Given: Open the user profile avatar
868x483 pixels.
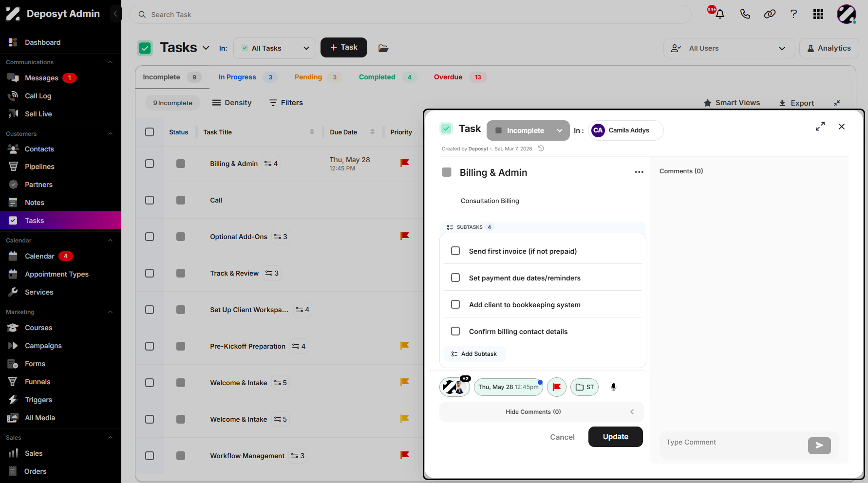Looking at the screenshot, I should [847, 14].
